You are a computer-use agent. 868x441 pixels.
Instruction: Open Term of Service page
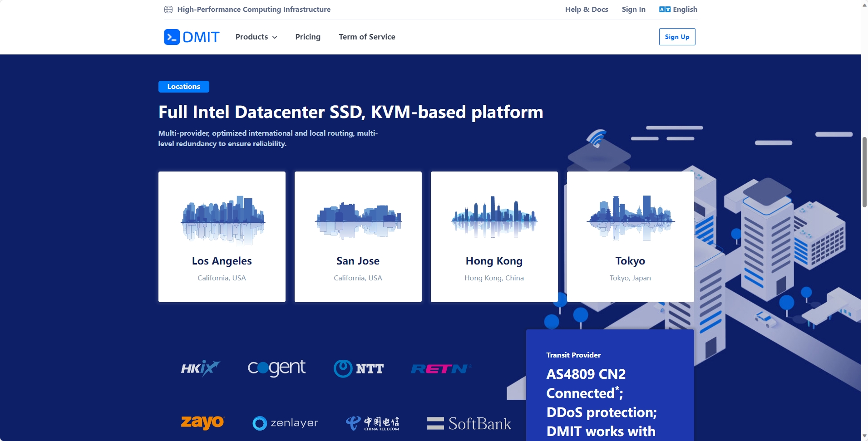367,37
